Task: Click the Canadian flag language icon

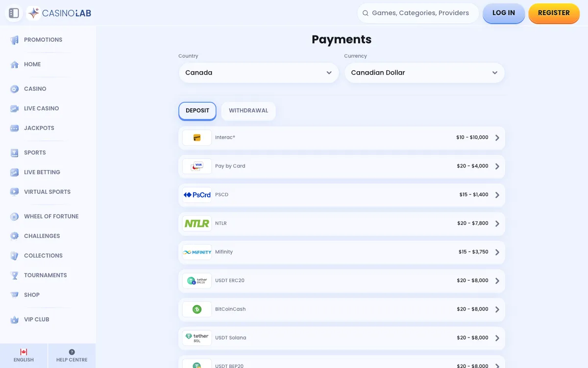Action: coord(24,352)
